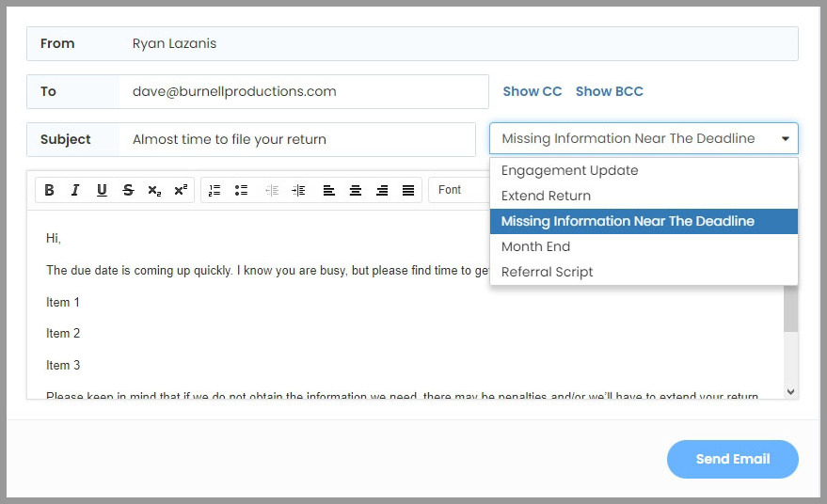Apply underline formatting

coord(102,190)
